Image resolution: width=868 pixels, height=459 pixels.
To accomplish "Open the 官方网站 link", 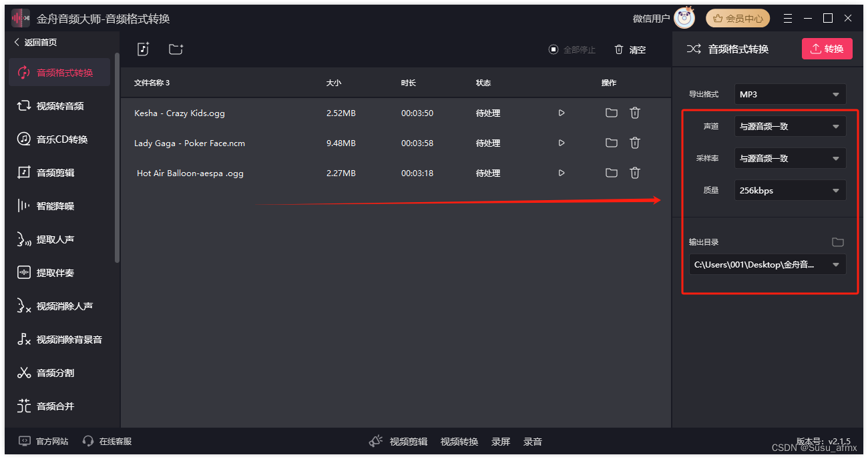I will [x=43, y=441].
